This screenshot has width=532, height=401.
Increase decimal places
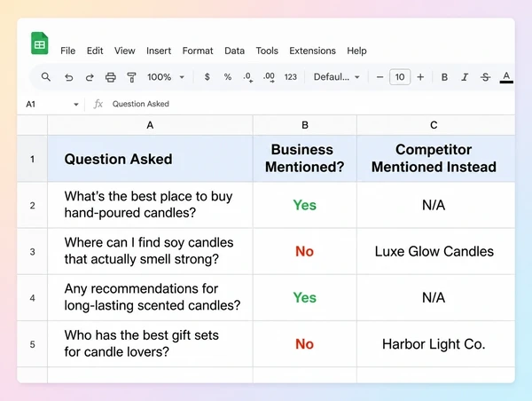point(269,77)
